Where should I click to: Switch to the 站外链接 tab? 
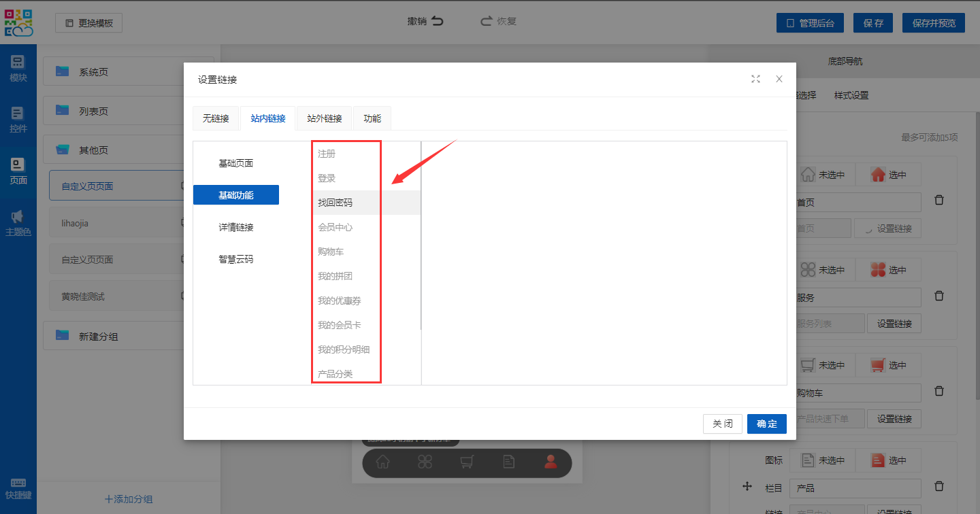pos(324,118)
